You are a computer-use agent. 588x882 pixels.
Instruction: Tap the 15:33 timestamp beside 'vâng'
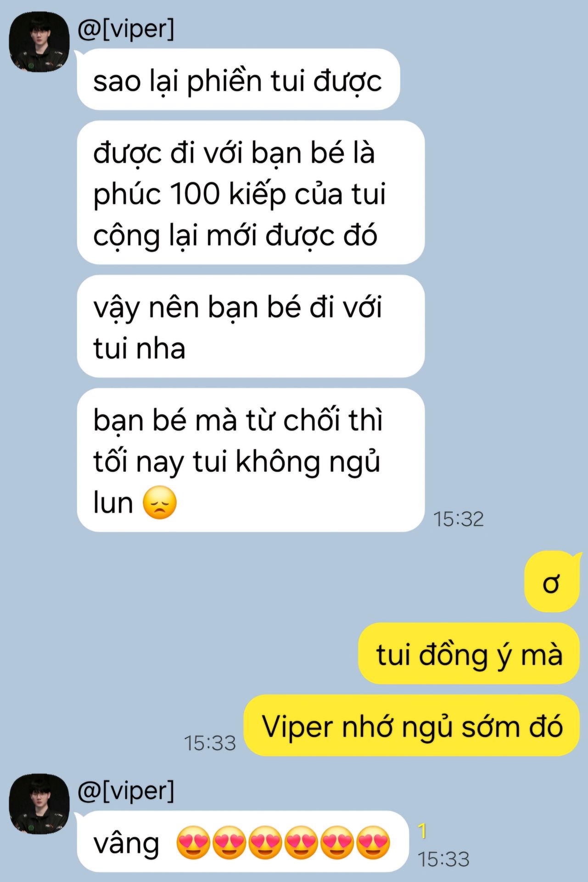[443, 859]
